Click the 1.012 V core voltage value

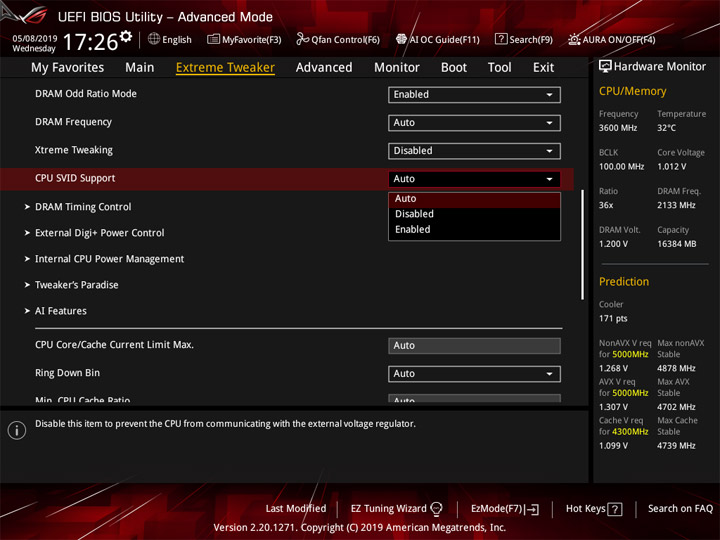pos(672,167)
